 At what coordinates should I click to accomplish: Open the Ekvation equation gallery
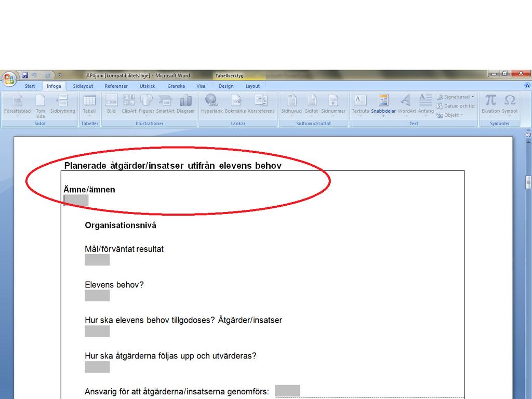click(490, 105)
